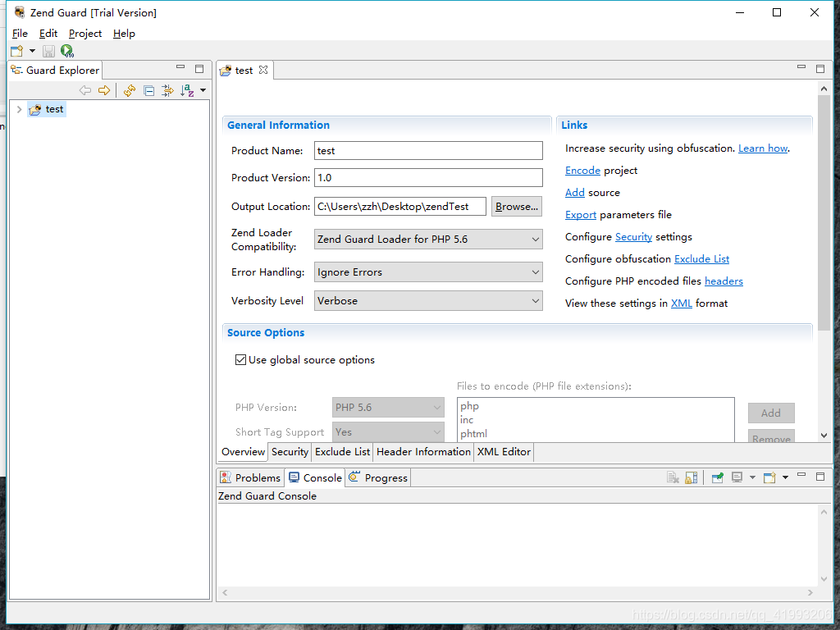Minimize the Guard Explorer panel
The height and width of the screenshot is (630, 840).
point(180,68)
